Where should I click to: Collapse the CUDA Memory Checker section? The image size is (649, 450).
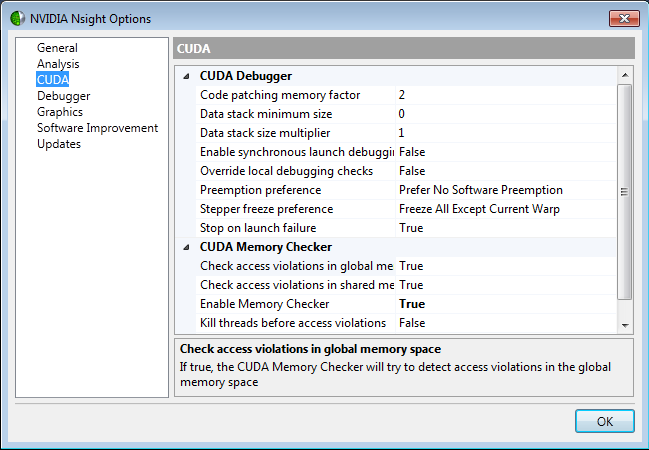(187, 247)
